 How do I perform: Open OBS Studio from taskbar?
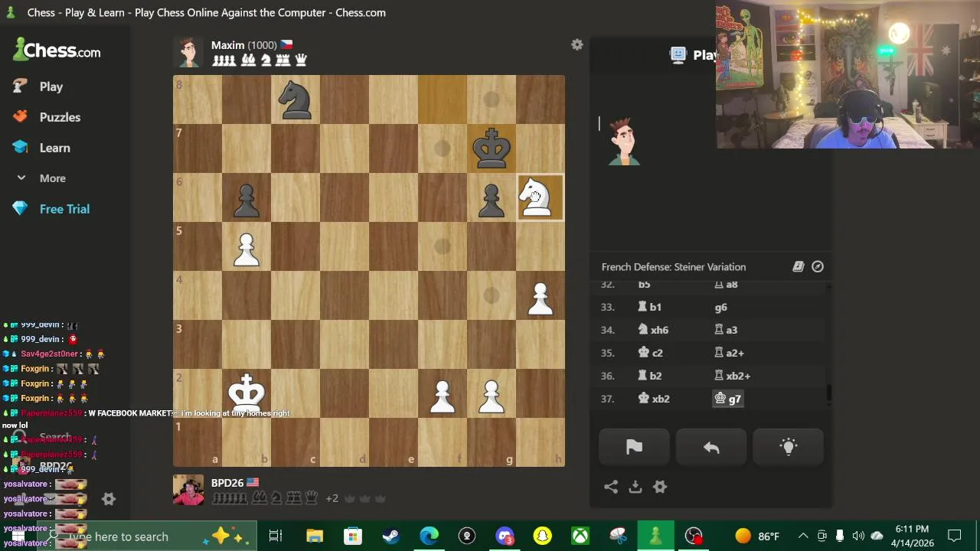[x=694, y=536]
